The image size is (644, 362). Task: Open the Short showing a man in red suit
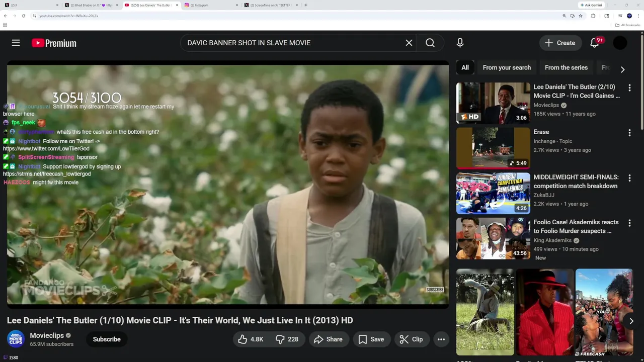click(x=545, y=312)
